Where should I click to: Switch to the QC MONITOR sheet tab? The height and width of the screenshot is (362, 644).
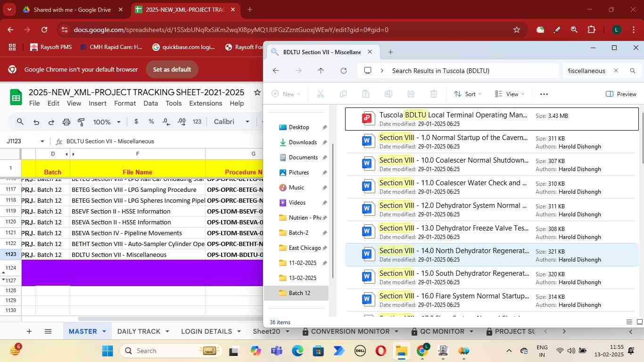pos(441,331)
